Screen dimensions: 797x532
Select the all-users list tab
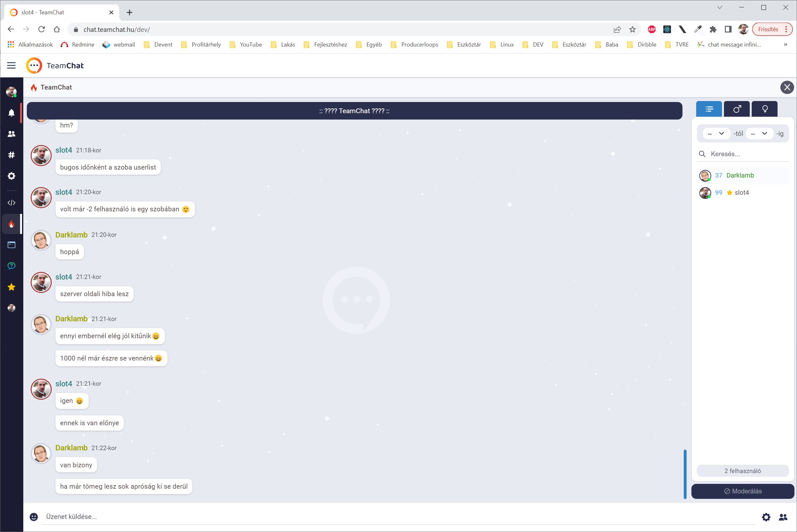(x=709, y=109)
